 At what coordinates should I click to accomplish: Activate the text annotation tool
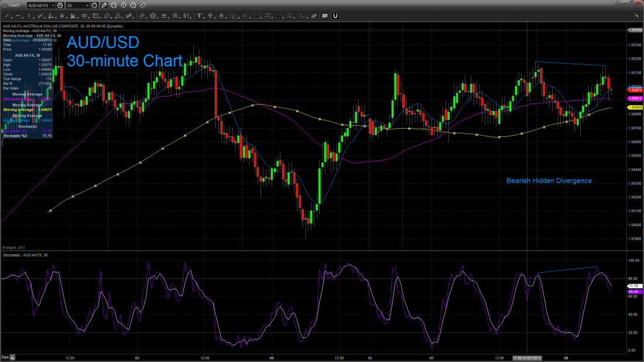coord(198,15)
